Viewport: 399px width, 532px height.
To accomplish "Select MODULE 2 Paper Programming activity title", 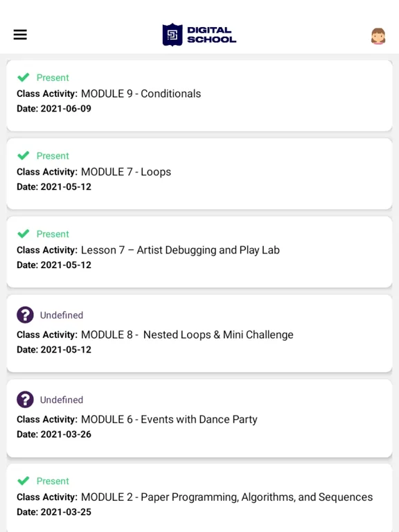I will (x=227, y=497).
